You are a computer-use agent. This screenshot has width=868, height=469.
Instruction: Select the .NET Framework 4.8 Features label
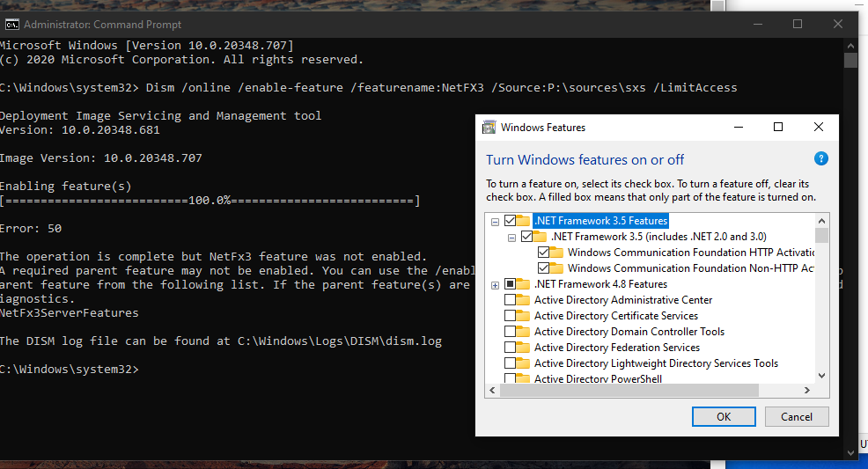pyautogui.click(x=600, y=284)
